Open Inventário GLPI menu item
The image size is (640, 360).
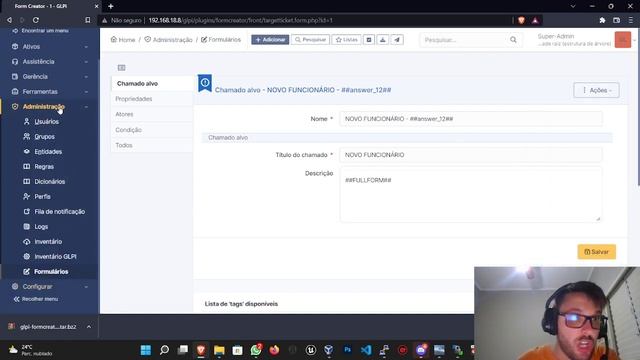pyautogui.click(x=55, y=256)
